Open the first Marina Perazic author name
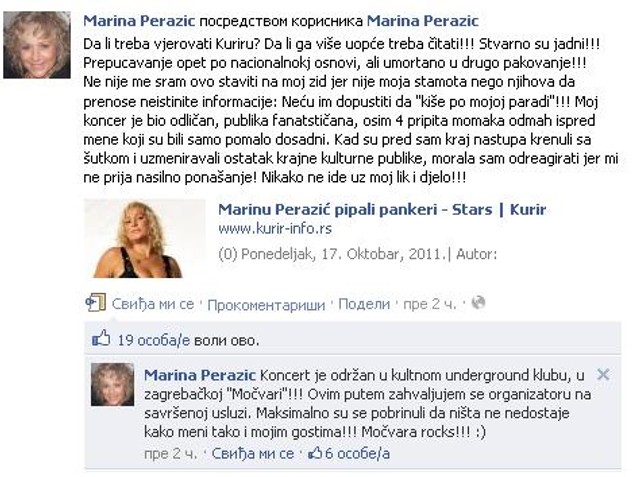Viewport: 640px width, 477px height. click(x=139, y=21)
